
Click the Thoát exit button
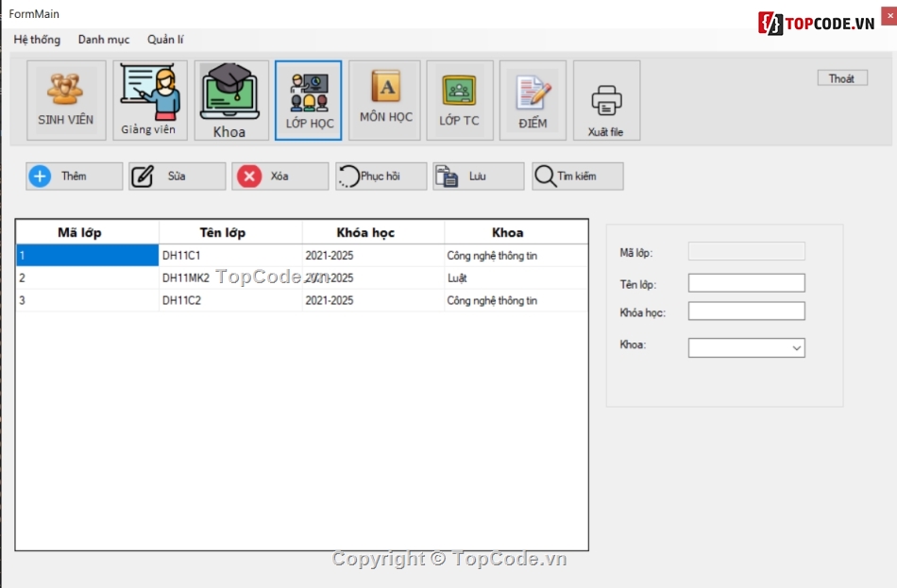(842, 78)
